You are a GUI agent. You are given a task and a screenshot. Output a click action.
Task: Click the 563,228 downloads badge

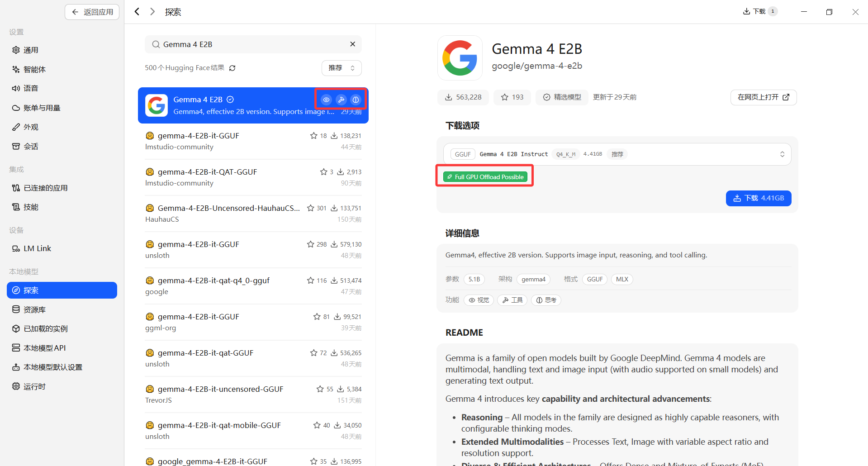click(463, 97)
